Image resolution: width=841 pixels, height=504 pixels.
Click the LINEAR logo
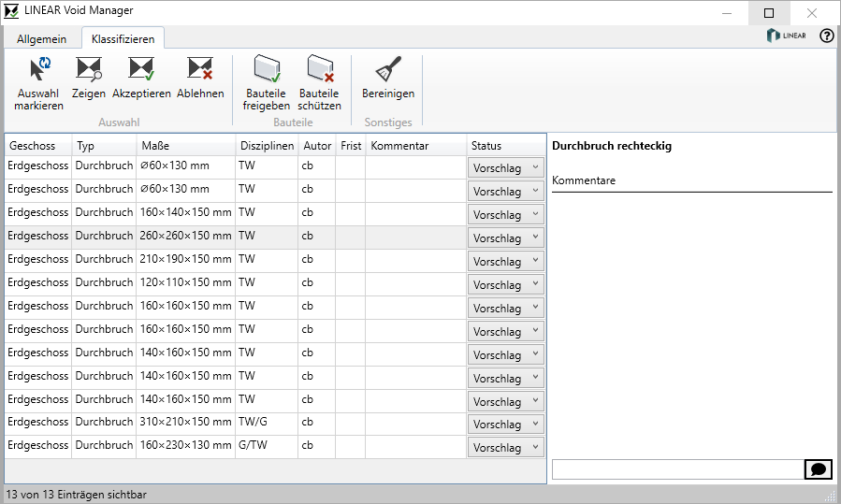point(787,36)
